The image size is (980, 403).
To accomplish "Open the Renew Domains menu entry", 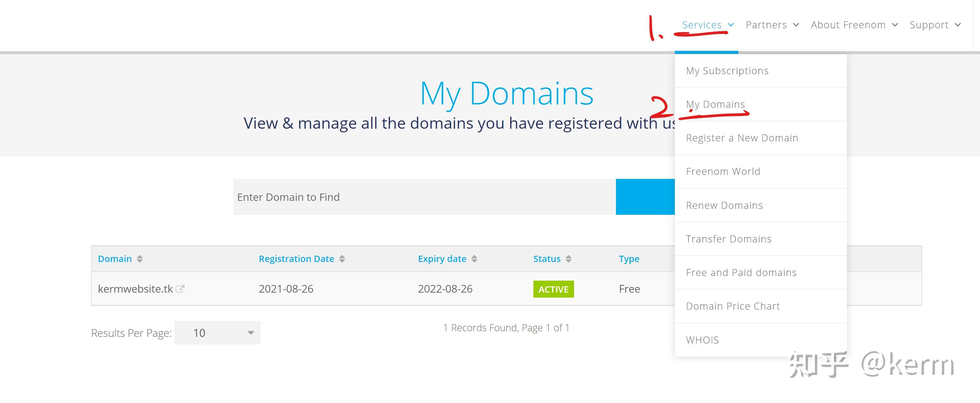I will click(724, 205).
